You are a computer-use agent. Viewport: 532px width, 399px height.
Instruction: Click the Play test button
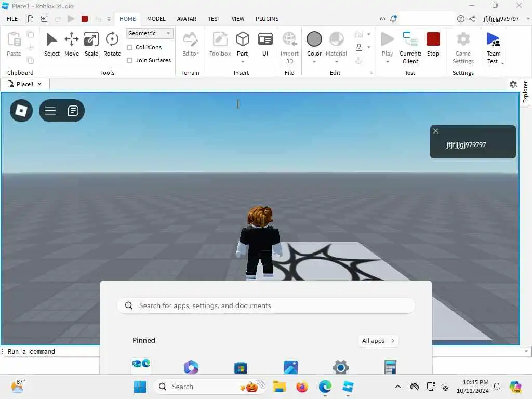click(x=387, y=44)
